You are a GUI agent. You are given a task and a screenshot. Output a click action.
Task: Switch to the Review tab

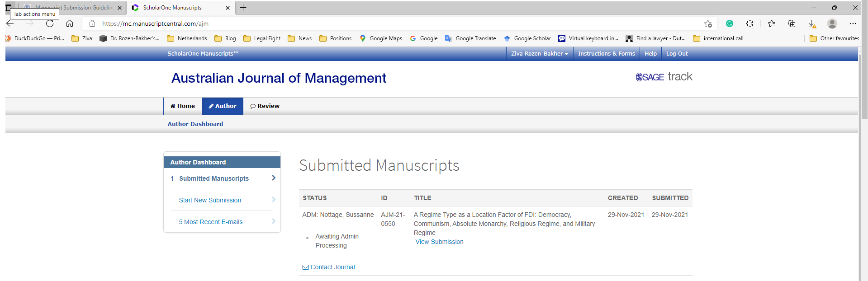(265, 106)
